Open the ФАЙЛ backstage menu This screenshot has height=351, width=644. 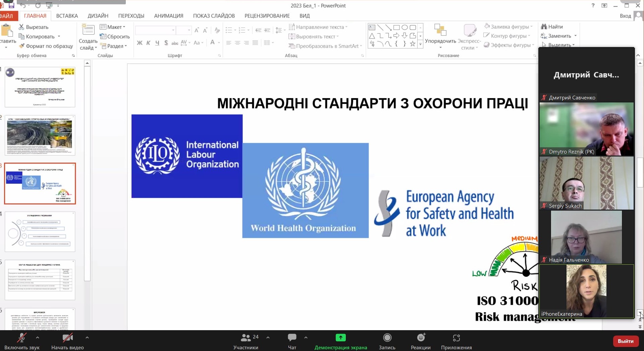pyautogui.click(x=7, y=16)
